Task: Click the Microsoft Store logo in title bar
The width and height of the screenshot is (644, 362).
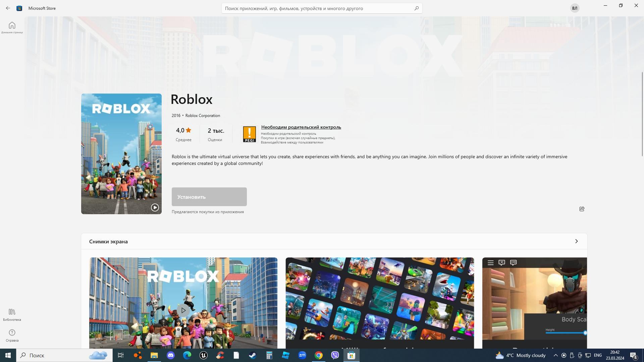Action: (x=19, y=8)
